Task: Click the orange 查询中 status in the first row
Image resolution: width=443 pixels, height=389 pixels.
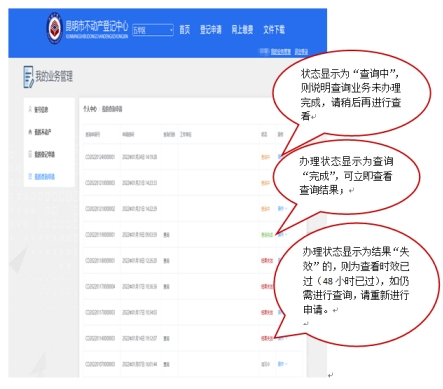Action: 265,157
